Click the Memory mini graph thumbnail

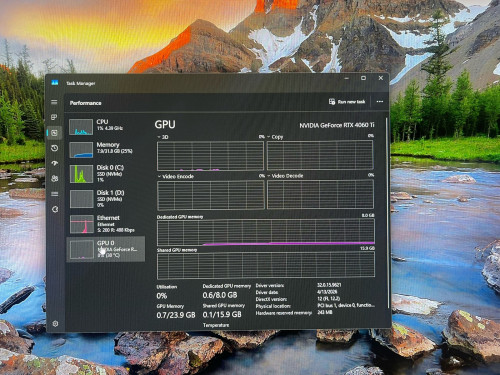81,150
